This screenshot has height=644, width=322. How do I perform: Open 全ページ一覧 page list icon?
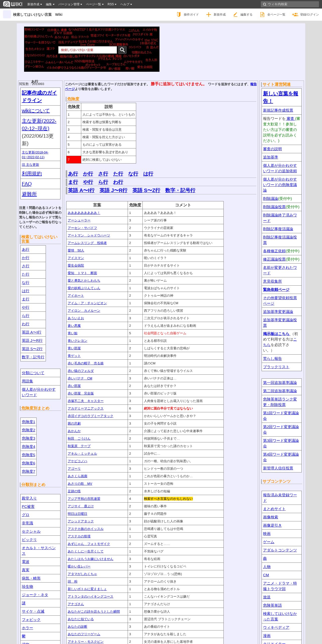pos(262,15)
